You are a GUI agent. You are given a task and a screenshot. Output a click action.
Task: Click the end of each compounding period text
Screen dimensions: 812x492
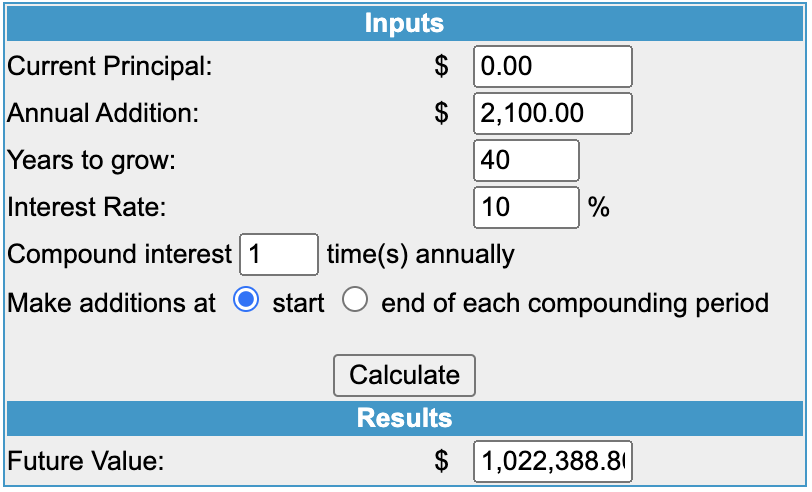click(575, 303)
